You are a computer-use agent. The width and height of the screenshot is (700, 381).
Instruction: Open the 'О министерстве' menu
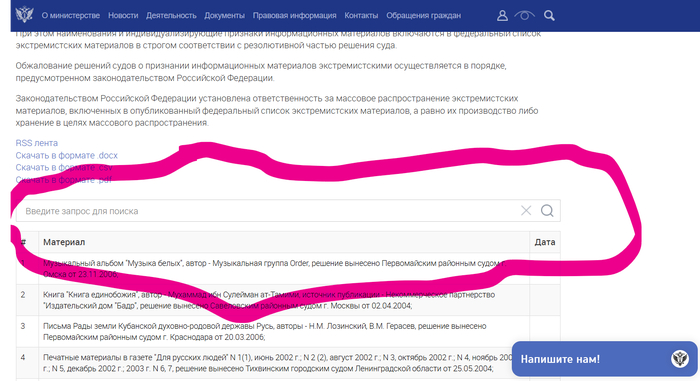coord(71,15)
